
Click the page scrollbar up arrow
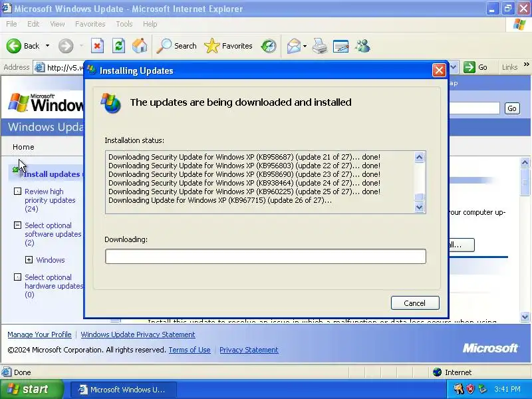point(525,163)
